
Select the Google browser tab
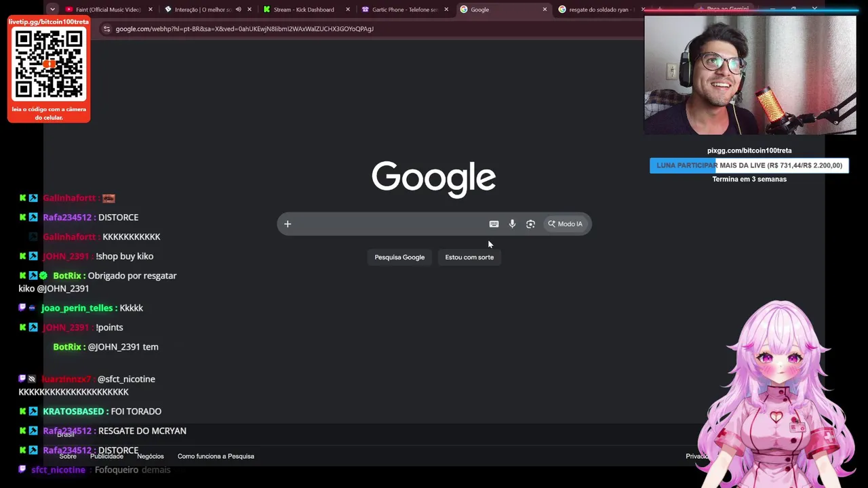[x=504, y=9]
